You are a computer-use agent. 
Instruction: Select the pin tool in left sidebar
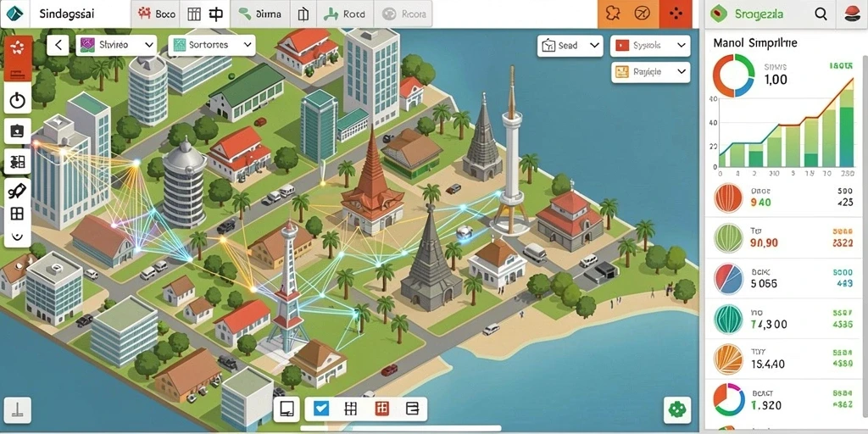tap(17, 192)
